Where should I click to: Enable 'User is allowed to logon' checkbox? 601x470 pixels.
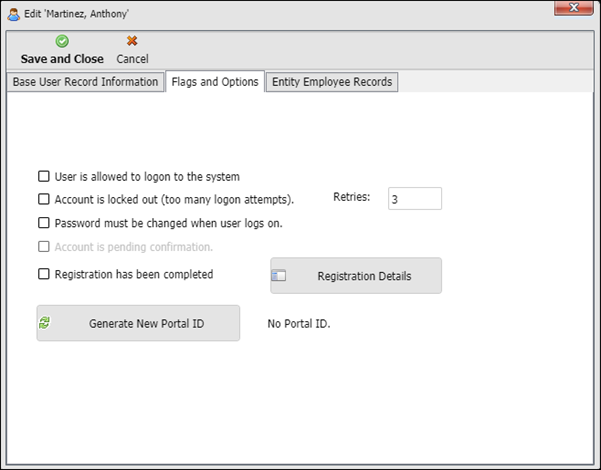pyautogui.click(x=44, y=176)
